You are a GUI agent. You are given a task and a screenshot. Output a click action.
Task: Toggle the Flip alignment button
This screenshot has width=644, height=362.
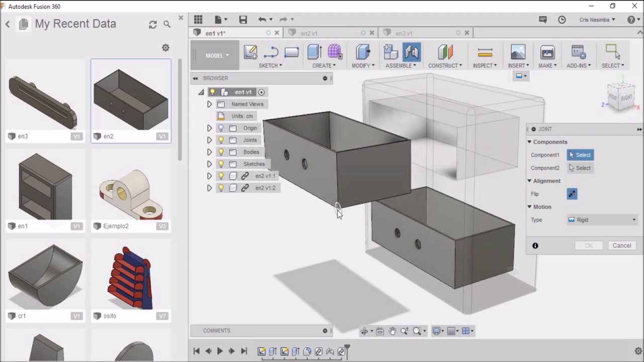pyautogui.click(x=572, y=194)
